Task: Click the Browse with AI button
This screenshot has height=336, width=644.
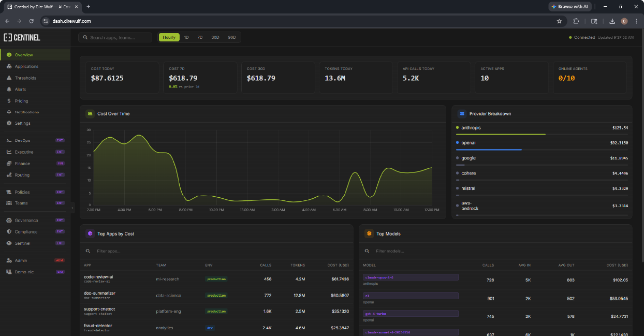Action: point(569,7)
